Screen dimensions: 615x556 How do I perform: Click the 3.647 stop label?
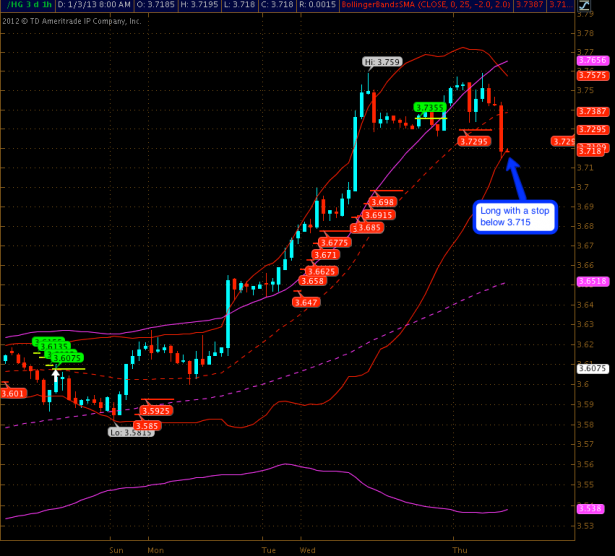tap(306, 302)
